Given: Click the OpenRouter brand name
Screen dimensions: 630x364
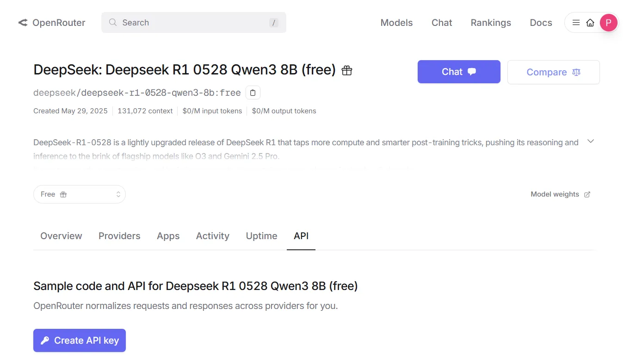Looking at the screenshot, I should point(59,23).
